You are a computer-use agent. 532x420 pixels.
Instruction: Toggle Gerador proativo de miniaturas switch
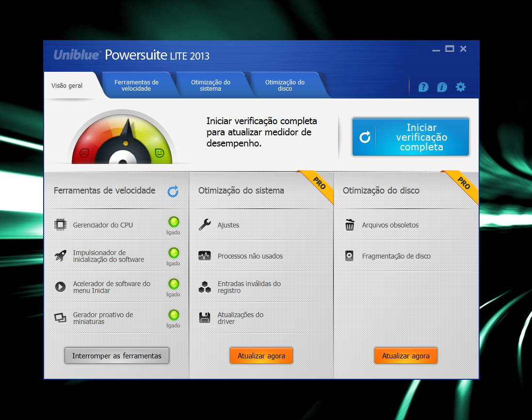(x=174, y=315)
